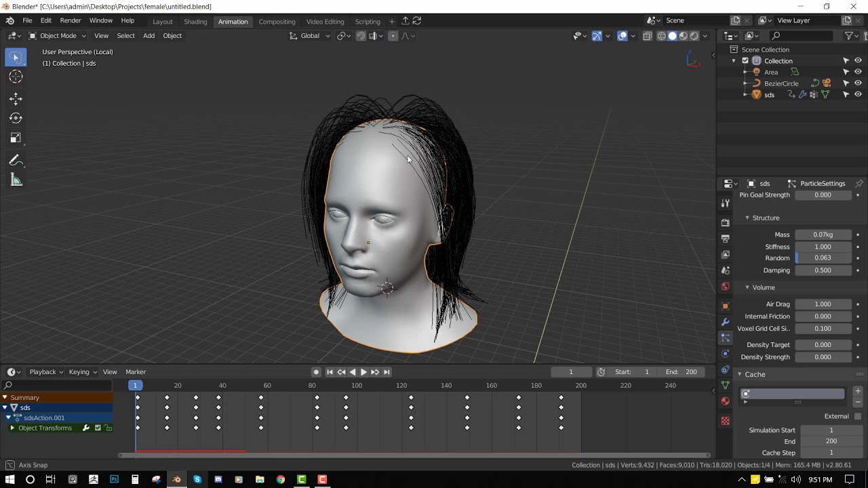868x488 pixels.
Task: Open the timeline Marker menu
Action: click(136, 372)
